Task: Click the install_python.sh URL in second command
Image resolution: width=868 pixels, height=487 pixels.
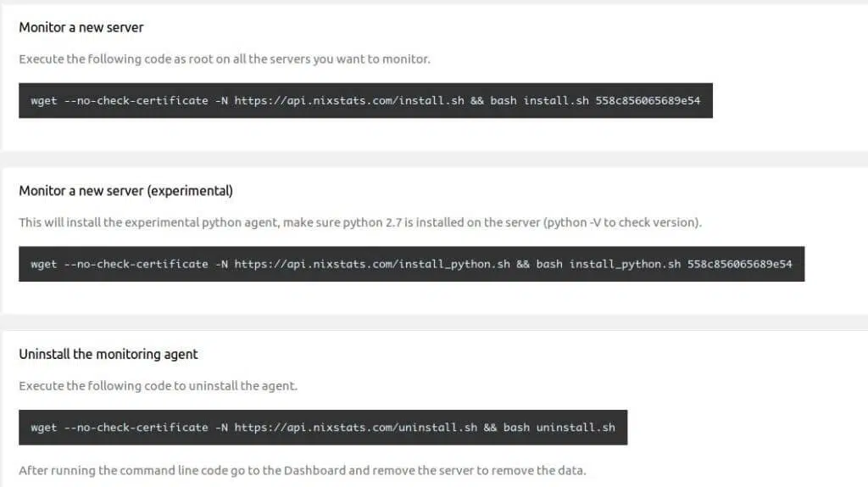Action: 372,264
